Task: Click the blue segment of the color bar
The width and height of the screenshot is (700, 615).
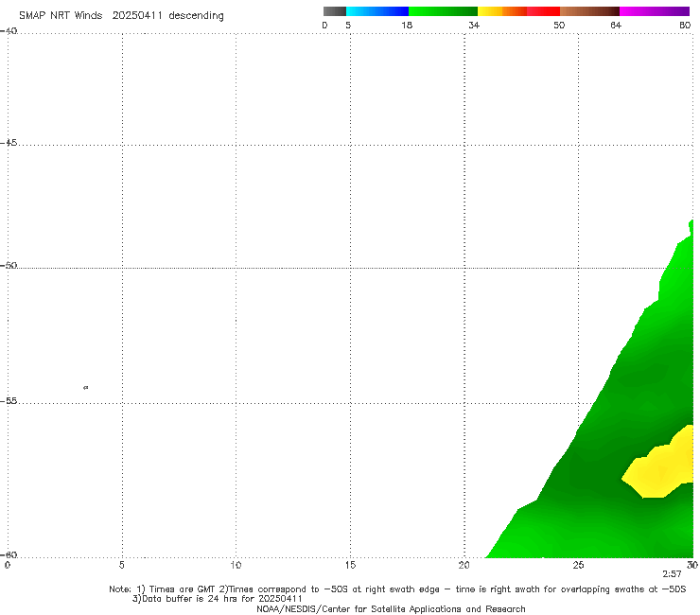Action: [377, 11]
